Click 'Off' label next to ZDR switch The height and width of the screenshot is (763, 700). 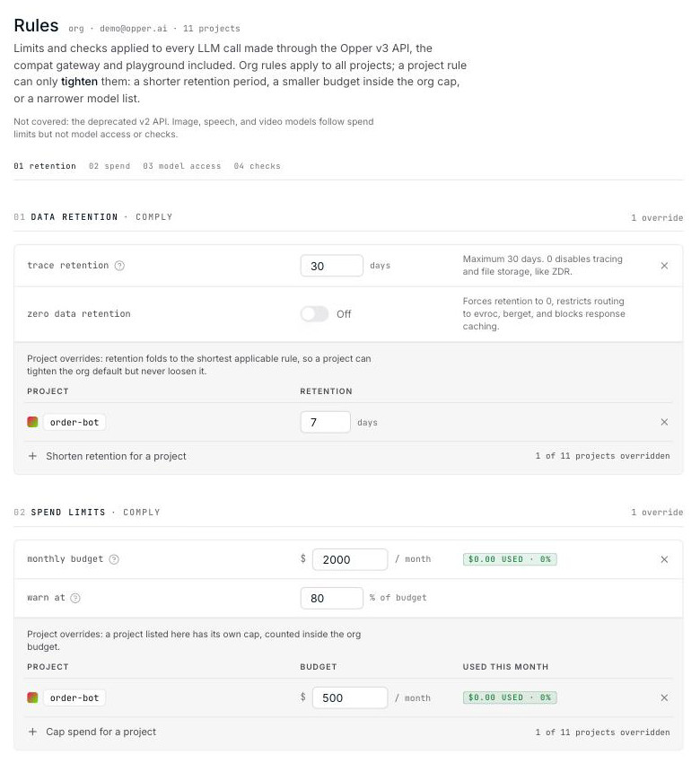[344, 314]
